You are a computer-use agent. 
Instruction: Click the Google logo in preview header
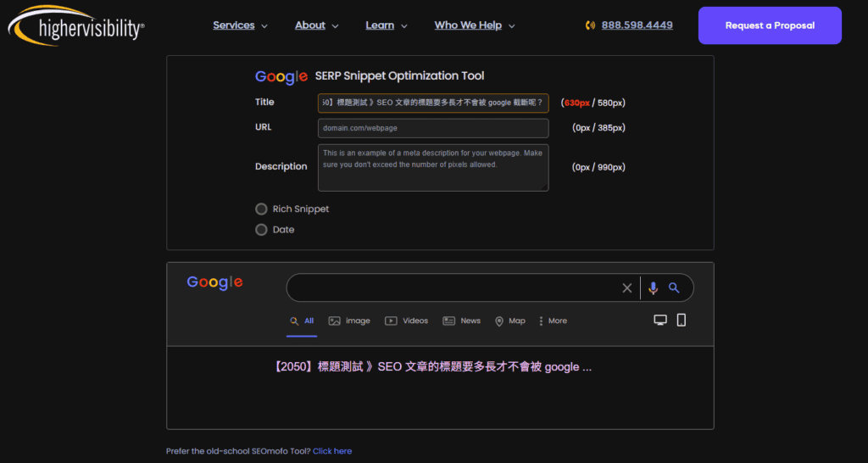(x=214, y=282)
